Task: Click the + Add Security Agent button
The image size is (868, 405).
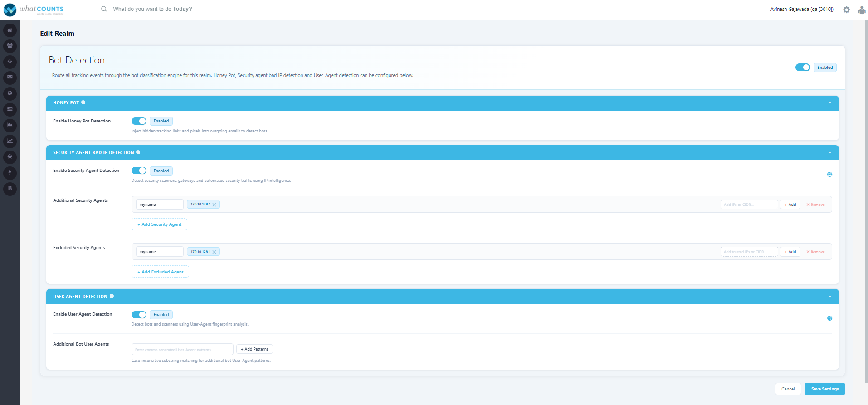Action: tap(159, 224)
